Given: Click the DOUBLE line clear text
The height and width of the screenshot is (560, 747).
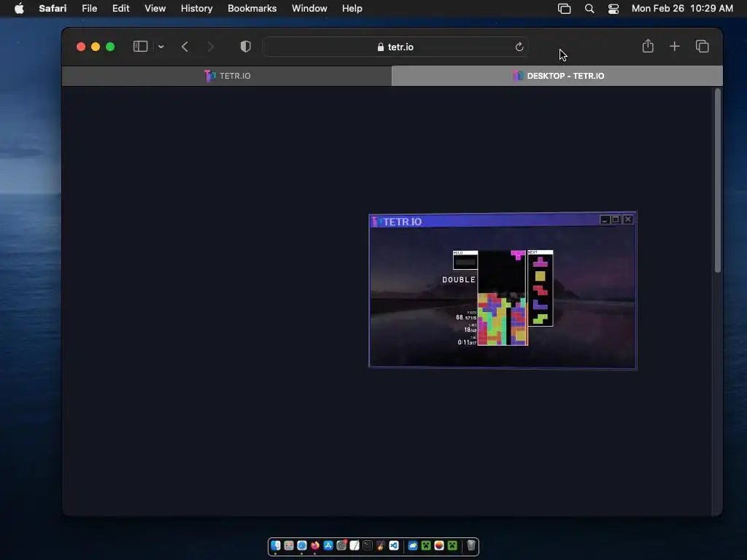Looking at the screenshot, I should (459, 279).
